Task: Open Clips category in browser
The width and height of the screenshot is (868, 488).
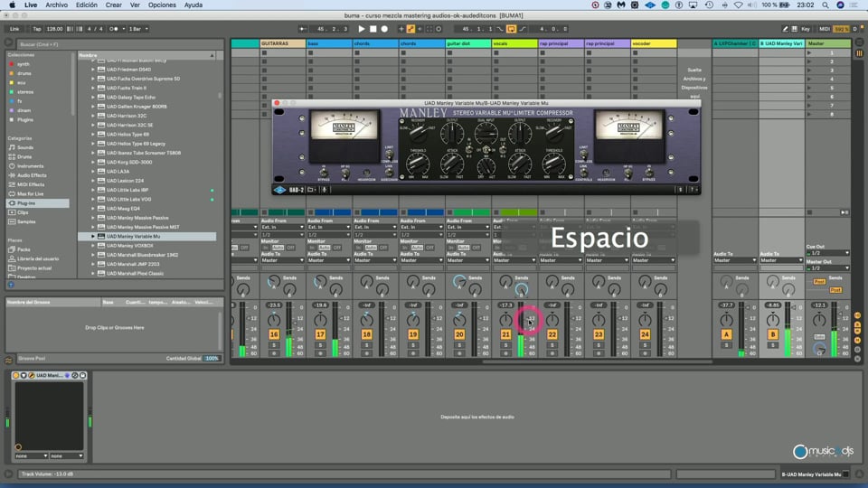Action: click(x=22, y=212)
